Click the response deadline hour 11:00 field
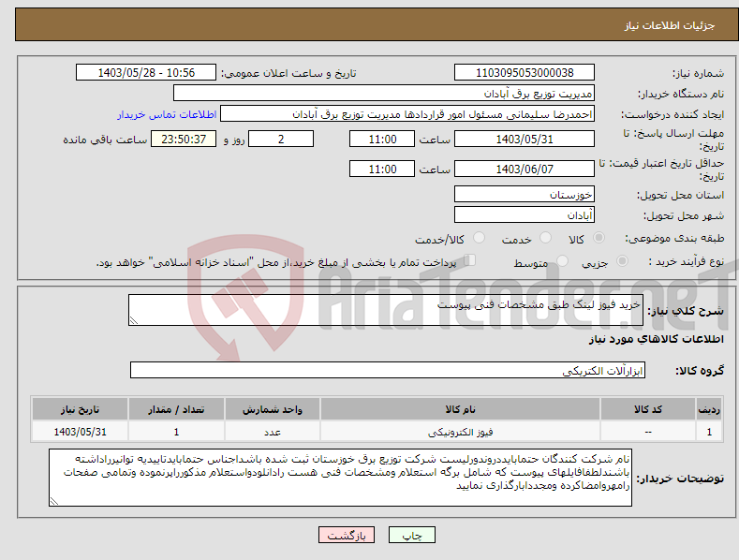Viewport: 739px width, 560px height. coord(382,139)
